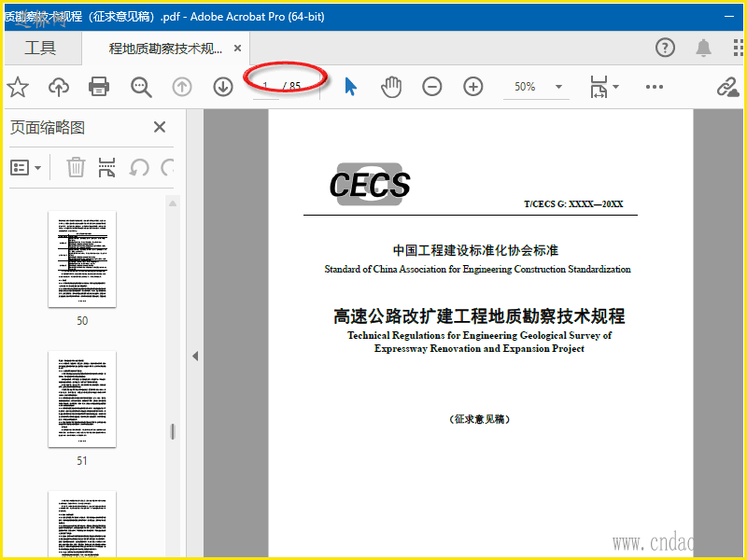This screenshot has width=747, height=560.
Task: Zoom out with the minus button
Action: [x=432, y=87]
